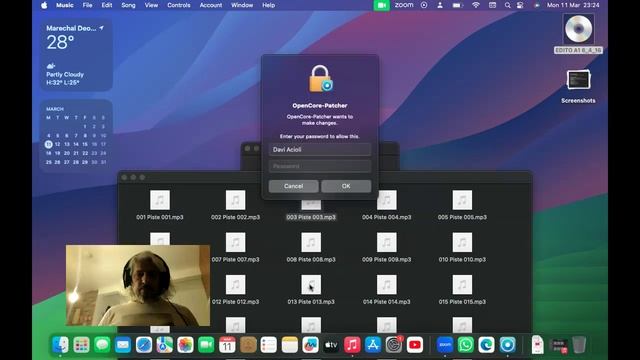The height and width of the screenshot is (360, 640).
Task: Open Mail app in the dock
Action: coord(123,345)
